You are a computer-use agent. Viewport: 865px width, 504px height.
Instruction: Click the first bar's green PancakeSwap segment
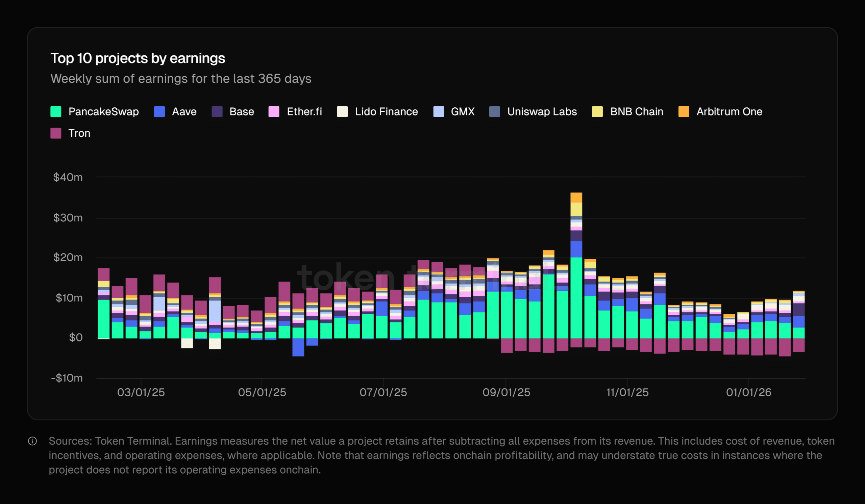pos(104,319)
